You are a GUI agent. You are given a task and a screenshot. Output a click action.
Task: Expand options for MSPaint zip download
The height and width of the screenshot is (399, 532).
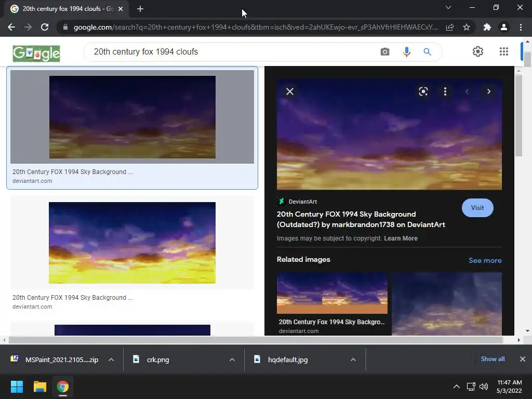click(111, 360)
